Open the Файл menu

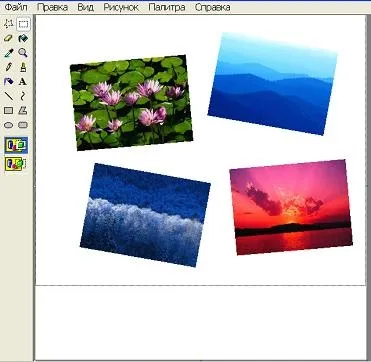[16, 7]
